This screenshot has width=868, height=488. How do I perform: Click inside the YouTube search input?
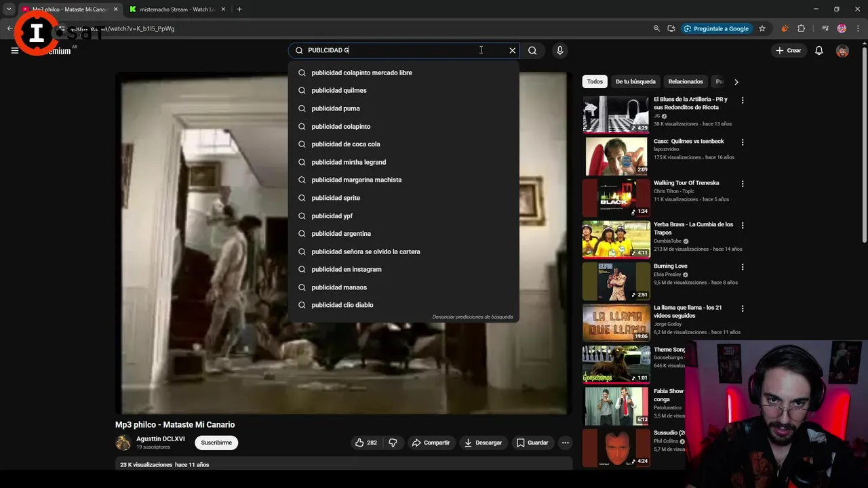[403, 50]
